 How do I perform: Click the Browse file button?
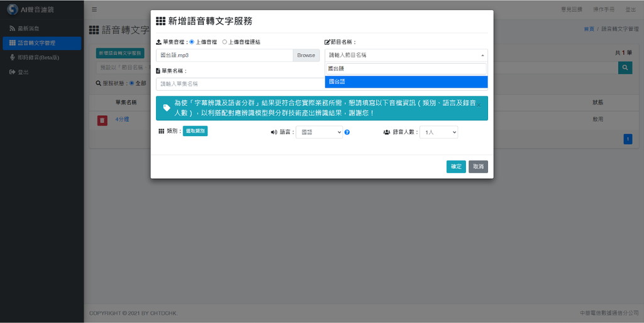tap(306, 55)
